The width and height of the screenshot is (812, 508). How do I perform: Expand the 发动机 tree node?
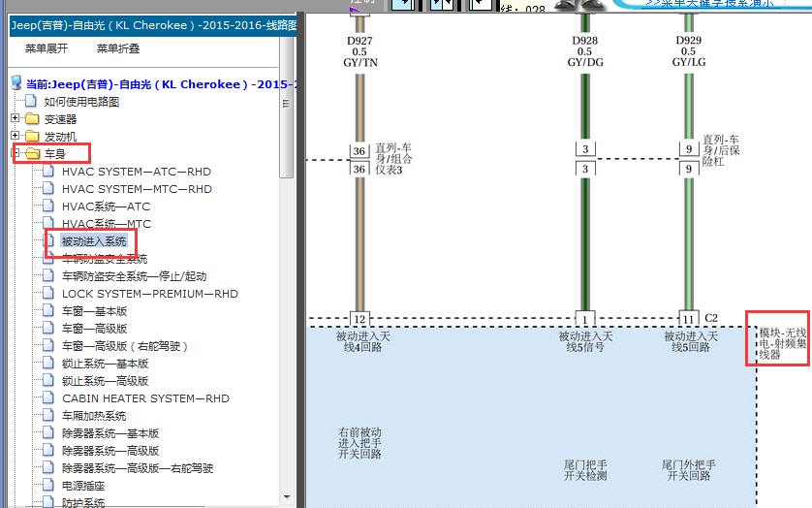tap(15, 136)
